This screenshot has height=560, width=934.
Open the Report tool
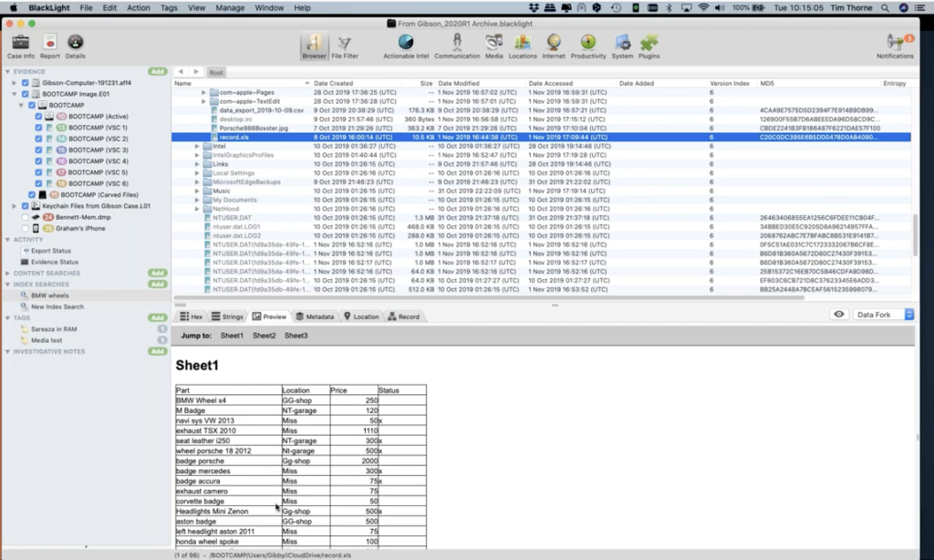[50, 47]
